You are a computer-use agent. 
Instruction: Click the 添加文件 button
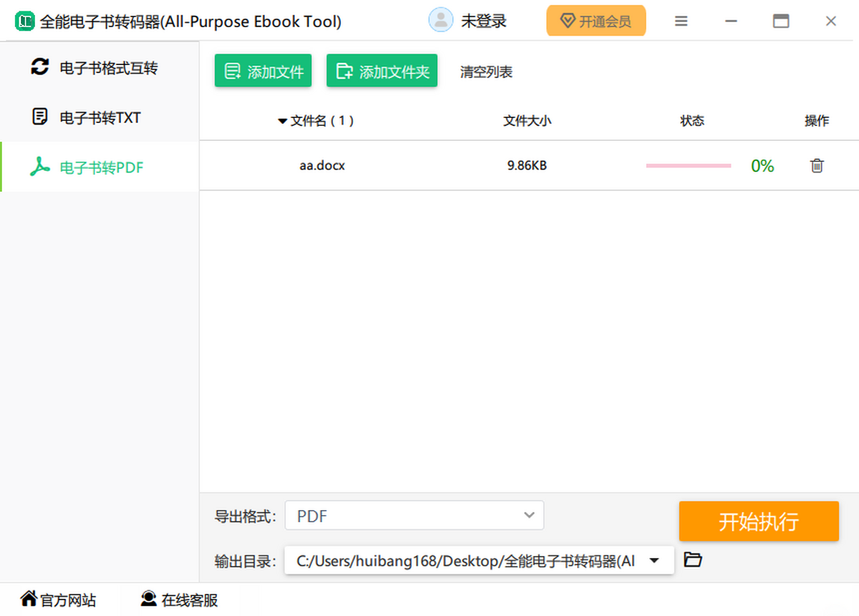point(263,72)
